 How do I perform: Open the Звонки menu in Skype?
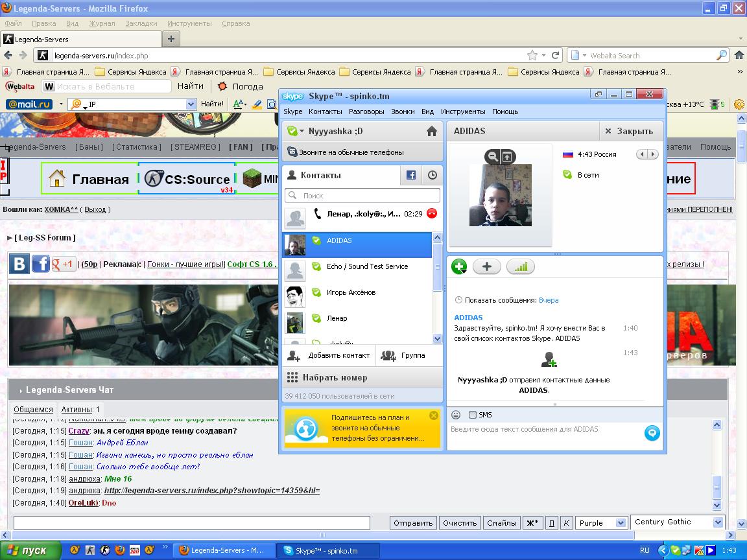403,111
